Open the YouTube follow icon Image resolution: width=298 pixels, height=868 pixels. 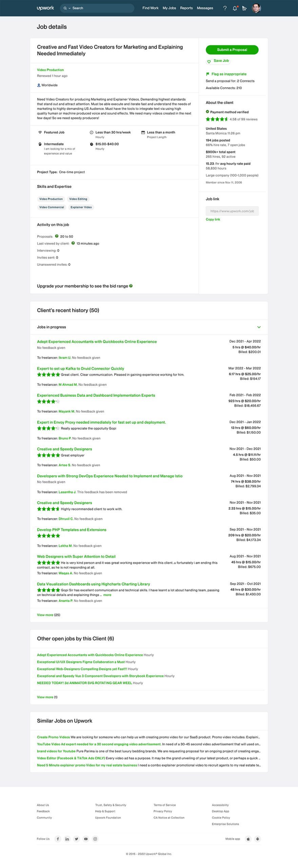tap(86, 839)
